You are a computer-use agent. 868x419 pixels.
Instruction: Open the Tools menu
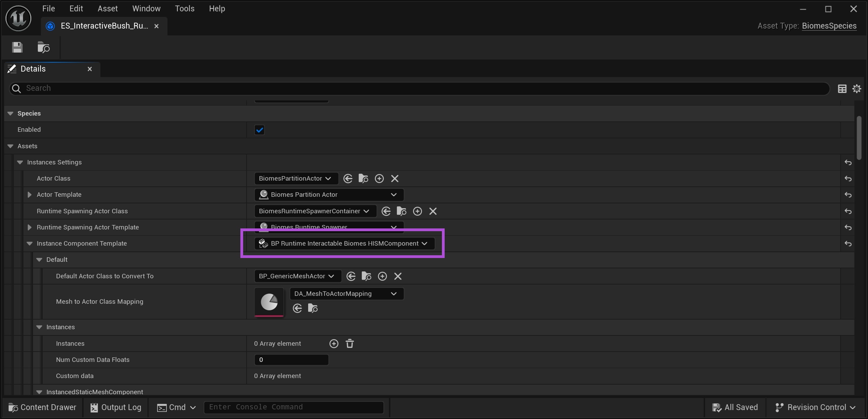tap(184, 9)
